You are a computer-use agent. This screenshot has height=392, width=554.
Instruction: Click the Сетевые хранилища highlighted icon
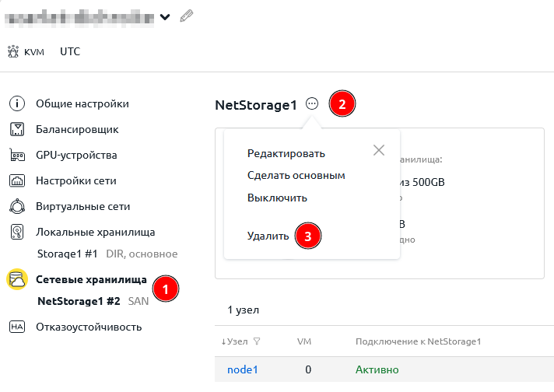(x=17, y=278)
